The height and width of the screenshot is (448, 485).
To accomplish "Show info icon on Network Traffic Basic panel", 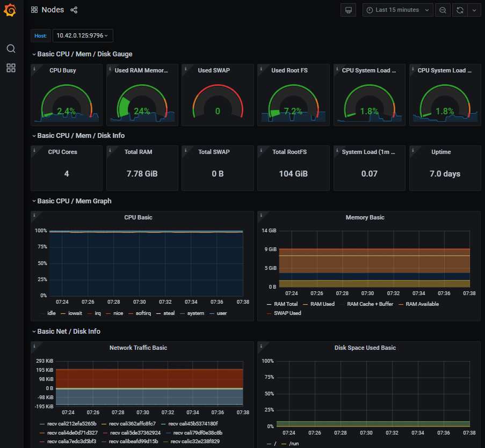I will click(x=34, y=346).
